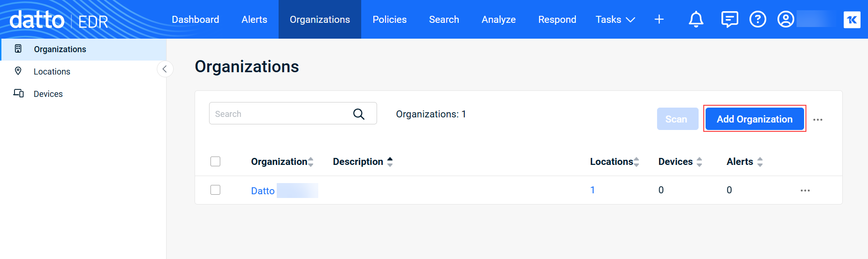Click the Devices value 0 in Datto row
This screenshot has height=259, width=868.
[661, 190]
